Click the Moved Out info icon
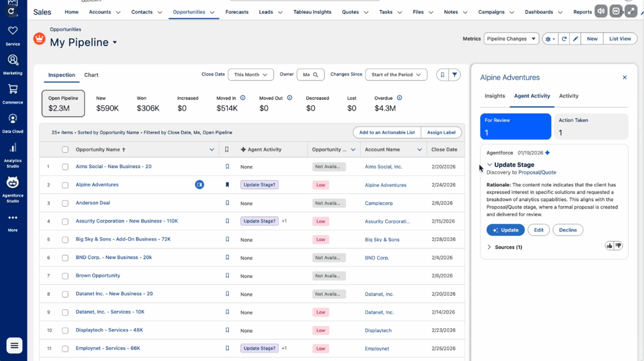Image resolution: width=644 pixels, height=361 pixels. 289,98
